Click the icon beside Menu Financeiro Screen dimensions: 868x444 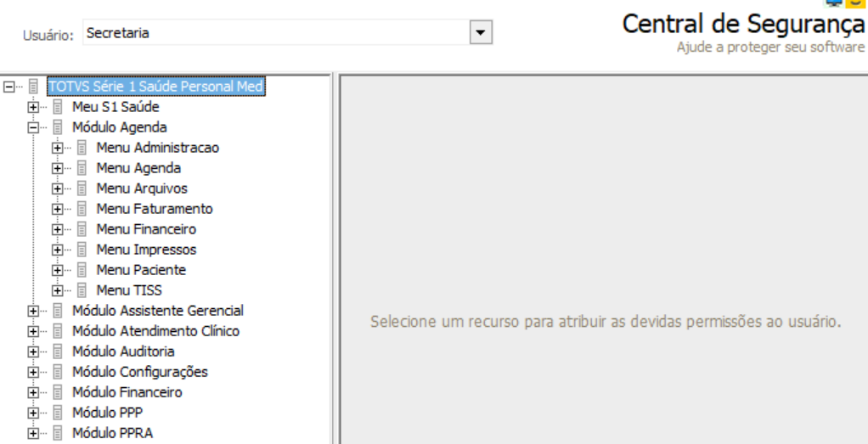click(x=82, y=229)
